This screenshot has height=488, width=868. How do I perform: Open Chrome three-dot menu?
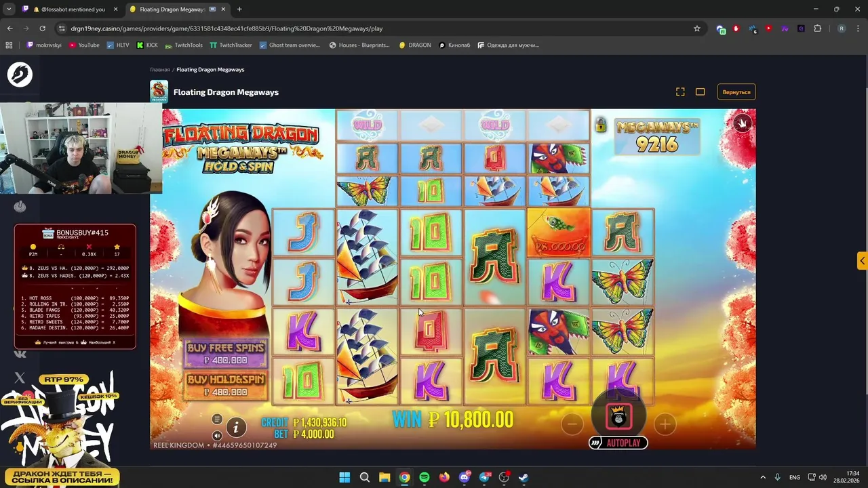click(859, 28)
